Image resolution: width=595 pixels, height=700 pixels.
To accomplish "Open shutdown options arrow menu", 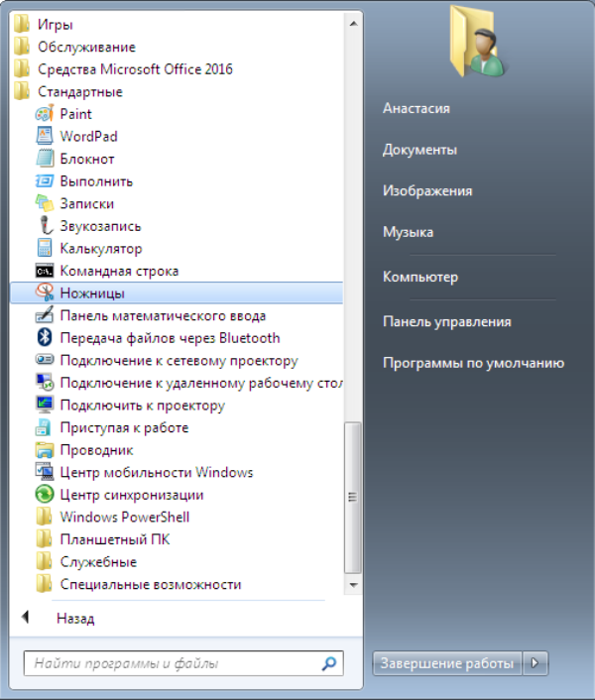I will coord(535,663).
